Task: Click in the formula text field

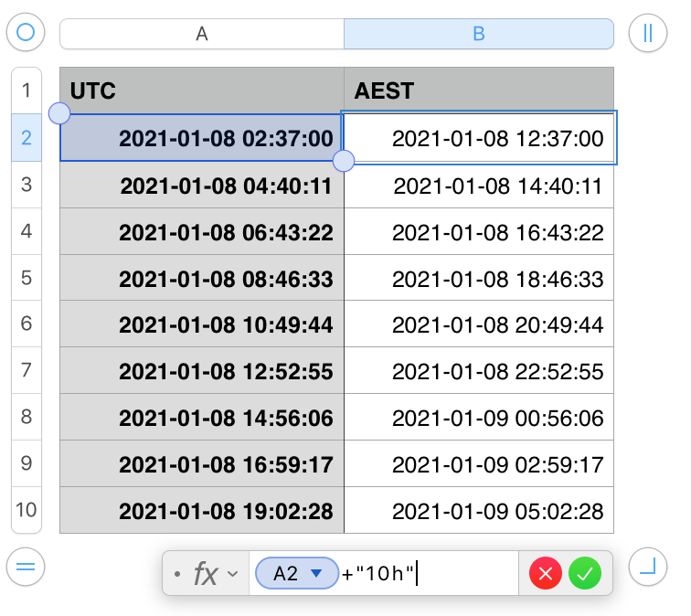Action: [x=466, y=574]
